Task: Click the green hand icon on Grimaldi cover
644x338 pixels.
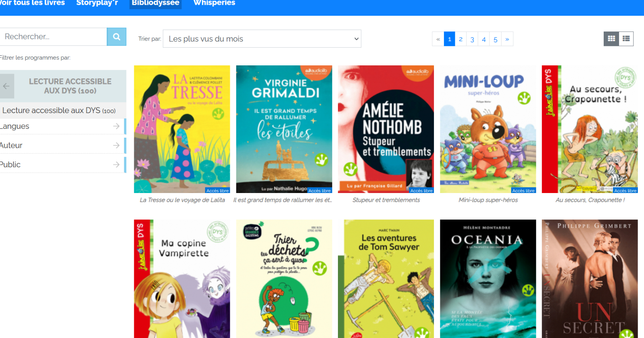Action: tap(321, 160)
